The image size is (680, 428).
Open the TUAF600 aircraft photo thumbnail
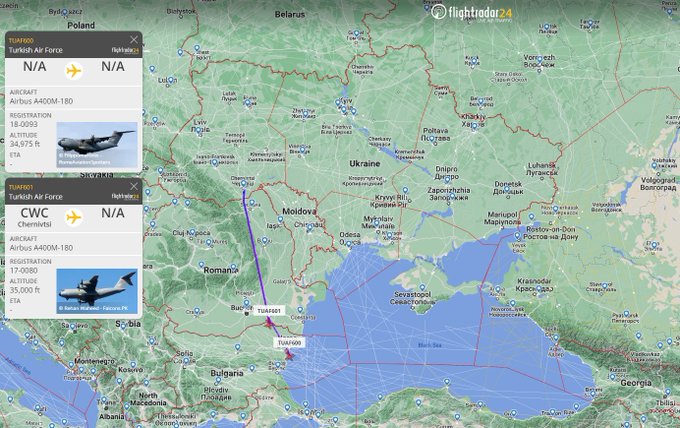coord(97,144)
